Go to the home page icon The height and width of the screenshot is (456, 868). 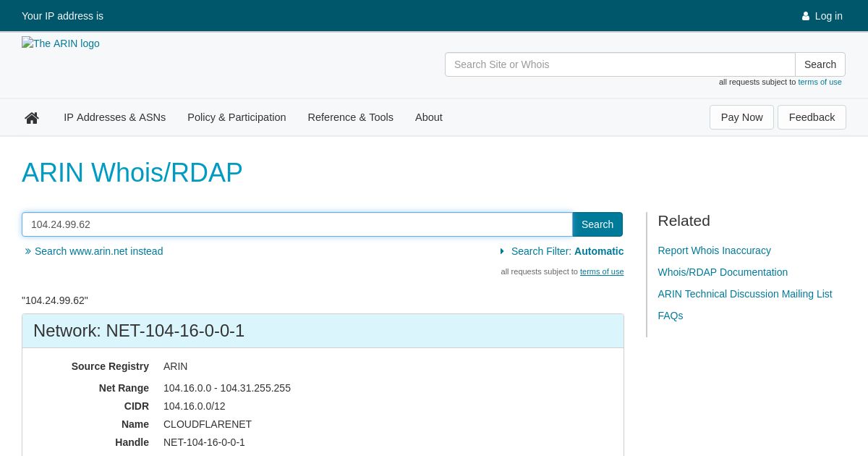[32, 118]
